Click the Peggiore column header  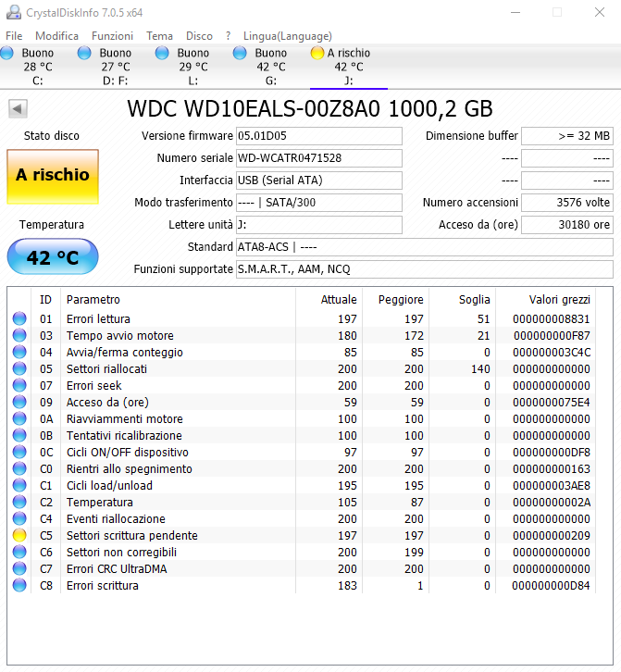[x=396, y=300]
